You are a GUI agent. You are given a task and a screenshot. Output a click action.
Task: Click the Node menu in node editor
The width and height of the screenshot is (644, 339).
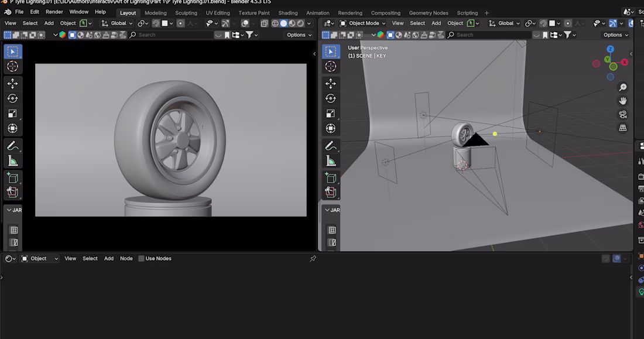coord(126,258)
